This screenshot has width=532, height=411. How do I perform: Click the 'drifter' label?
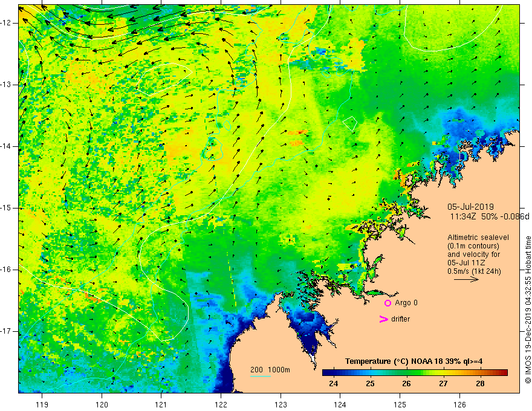(x=400, y=319)
